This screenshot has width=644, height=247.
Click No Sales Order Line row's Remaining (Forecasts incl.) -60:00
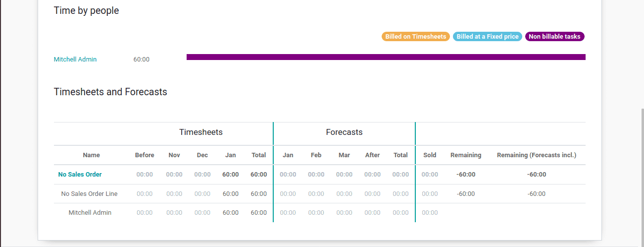[537, 194]
